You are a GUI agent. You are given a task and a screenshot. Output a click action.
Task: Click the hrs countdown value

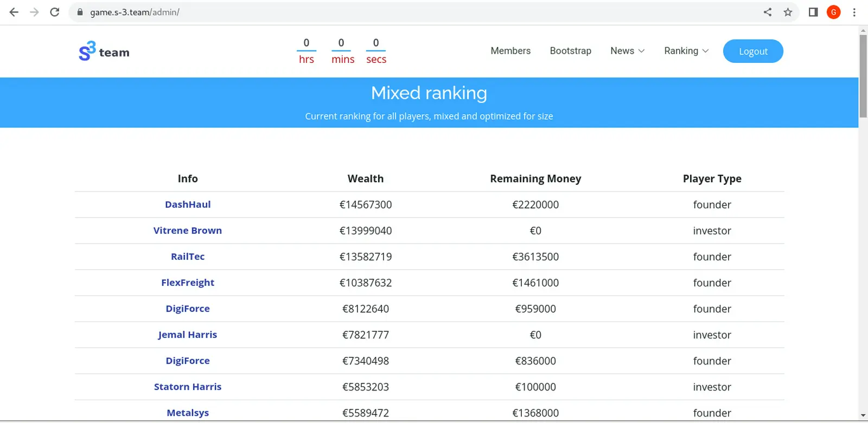coord(307,43)
